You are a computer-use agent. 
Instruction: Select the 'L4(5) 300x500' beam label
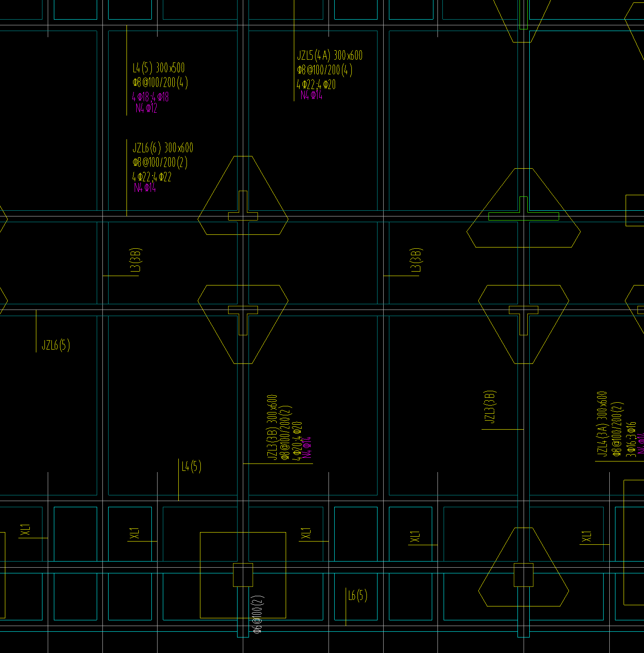click(158, 68)
